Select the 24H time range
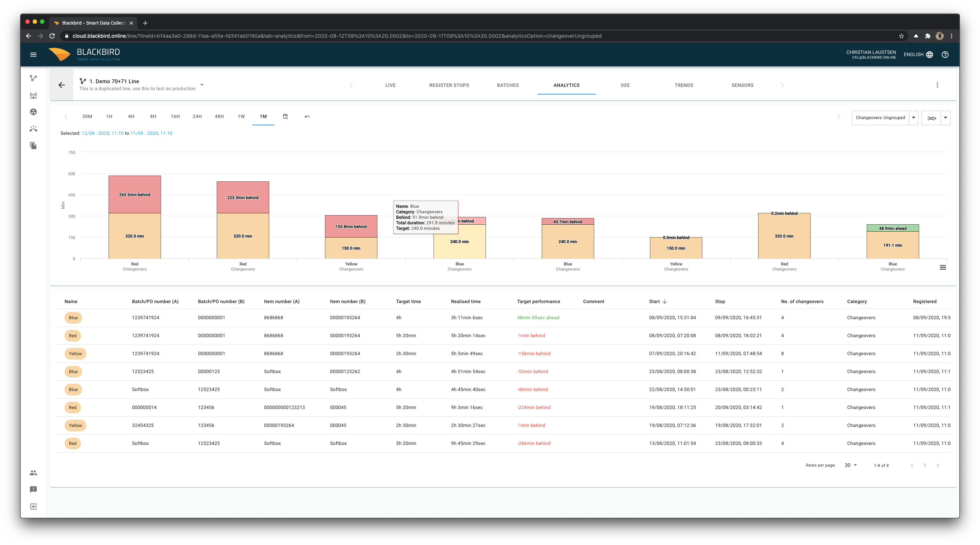Image resolution: width=980 pixels, height=545 pixels. coord(197,117)
